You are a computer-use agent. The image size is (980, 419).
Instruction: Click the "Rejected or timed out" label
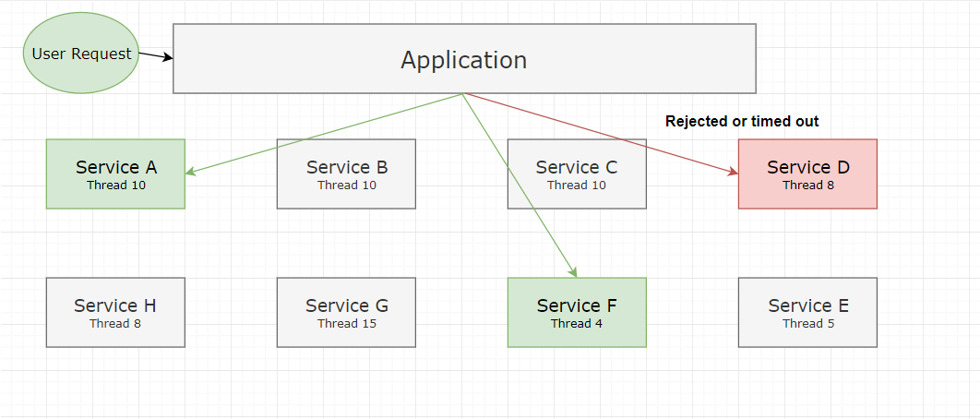(x=742, y=121)
